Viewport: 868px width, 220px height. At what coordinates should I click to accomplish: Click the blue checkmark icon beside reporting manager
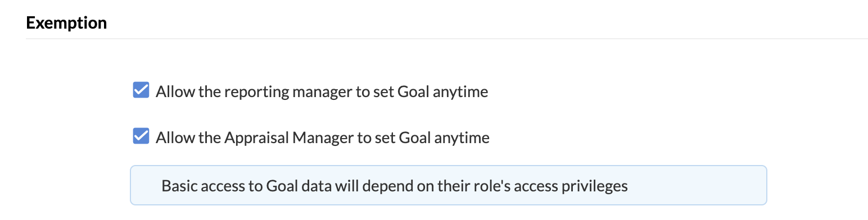point(141,90)
